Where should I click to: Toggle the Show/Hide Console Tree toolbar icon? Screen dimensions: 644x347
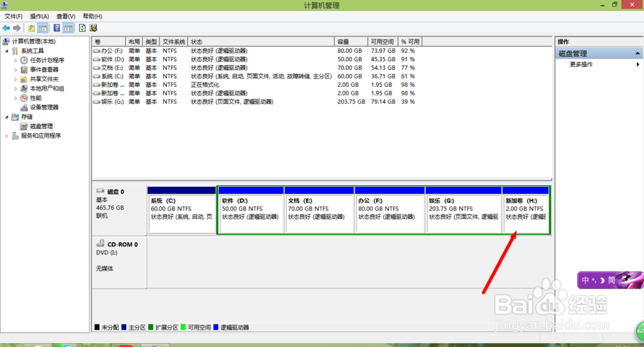click(43, 28)
